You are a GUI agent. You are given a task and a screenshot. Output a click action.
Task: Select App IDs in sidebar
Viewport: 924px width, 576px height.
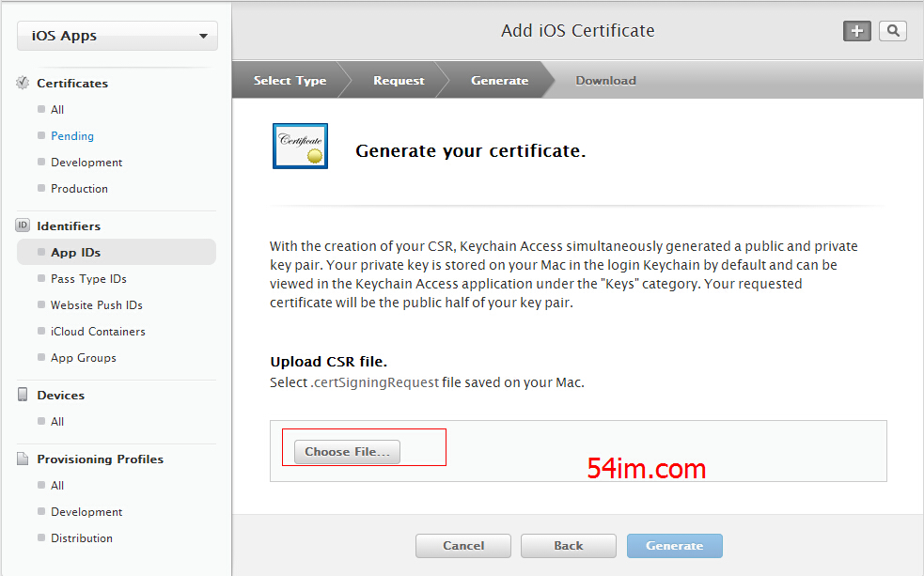point(117,252)
